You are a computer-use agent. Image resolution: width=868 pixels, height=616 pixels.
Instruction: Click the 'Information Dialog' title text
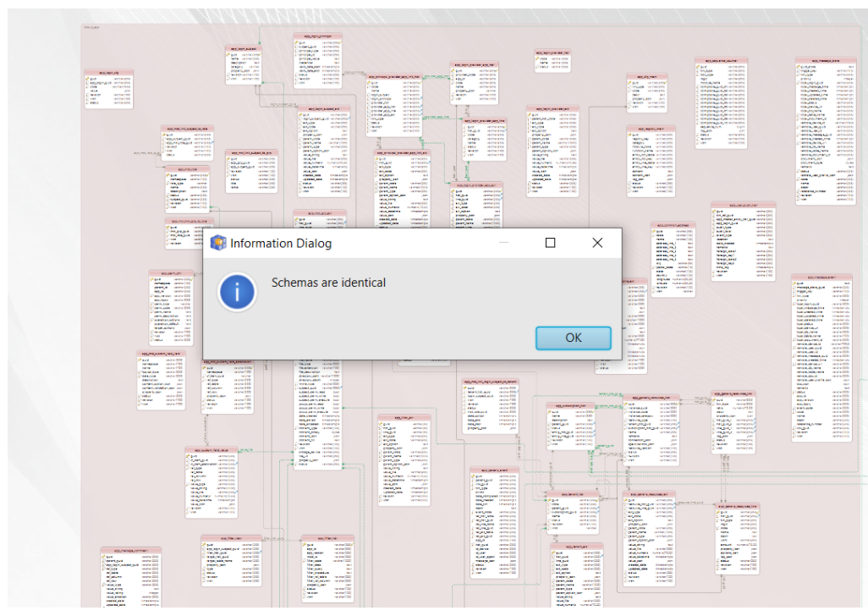pos(281,244)
